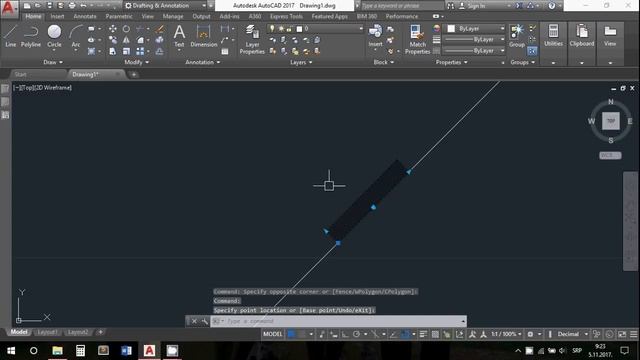Image resolution: width=640 pixels, height=360 pixels.
Task: Toggle the grid display in status bar
Action: [291, 334]
